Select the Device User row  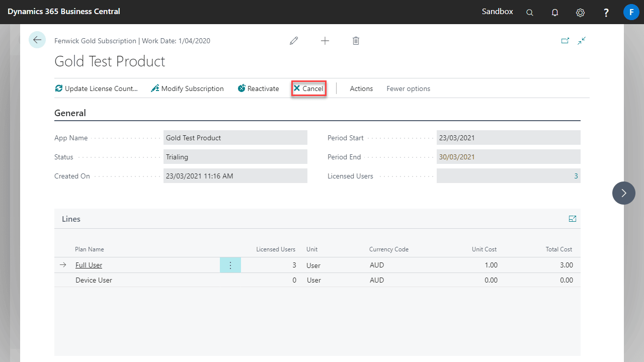click(317, 280)
